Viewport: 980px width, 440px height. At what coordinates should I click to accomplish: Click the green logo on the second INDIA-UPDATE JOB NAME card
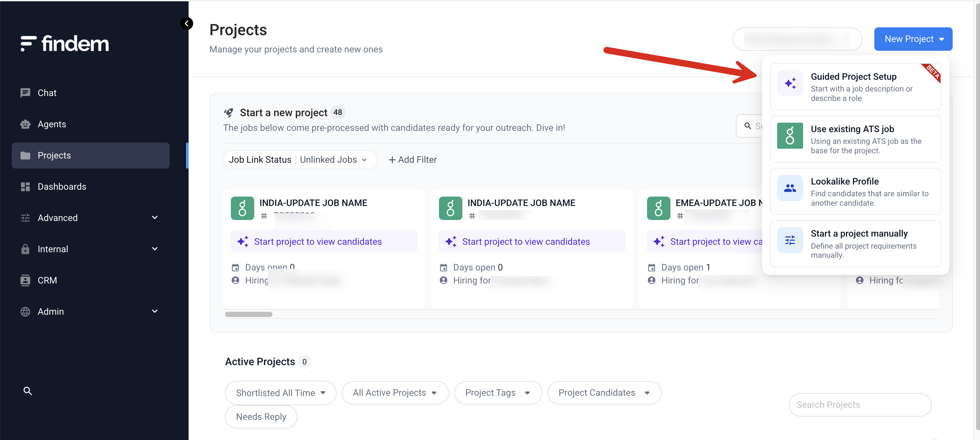(450, 208)
